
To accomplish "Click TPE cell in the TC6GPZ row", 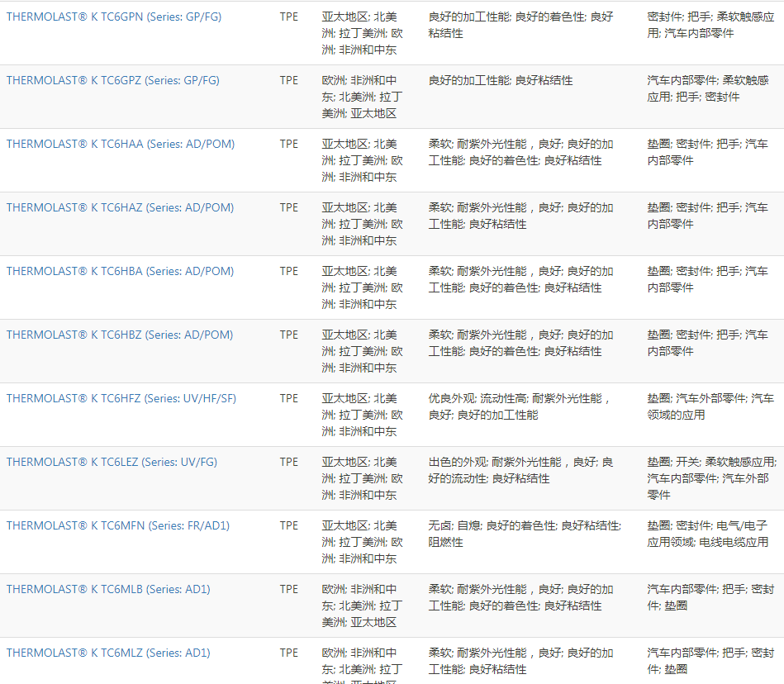I will [x=289, y=80].
